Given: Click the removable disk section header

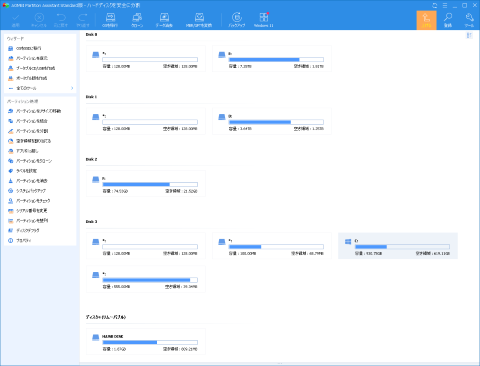Looking at the screenshot, I should tap(106, 317).
